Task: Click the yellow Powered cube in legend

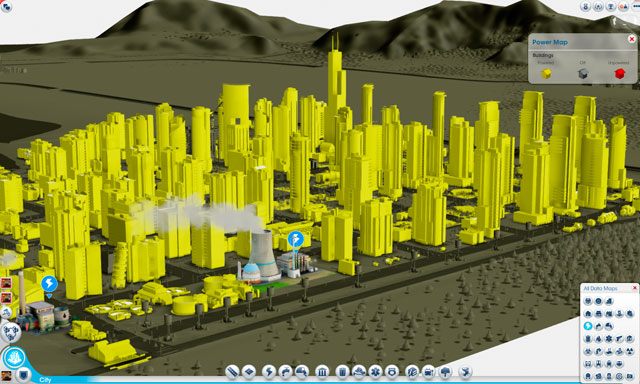Action: point(546,73)
